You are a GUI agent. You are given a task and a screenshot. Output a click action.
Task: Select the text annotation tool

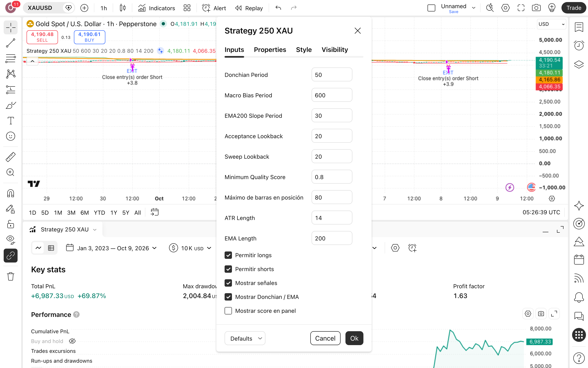[x=10, y=120]
